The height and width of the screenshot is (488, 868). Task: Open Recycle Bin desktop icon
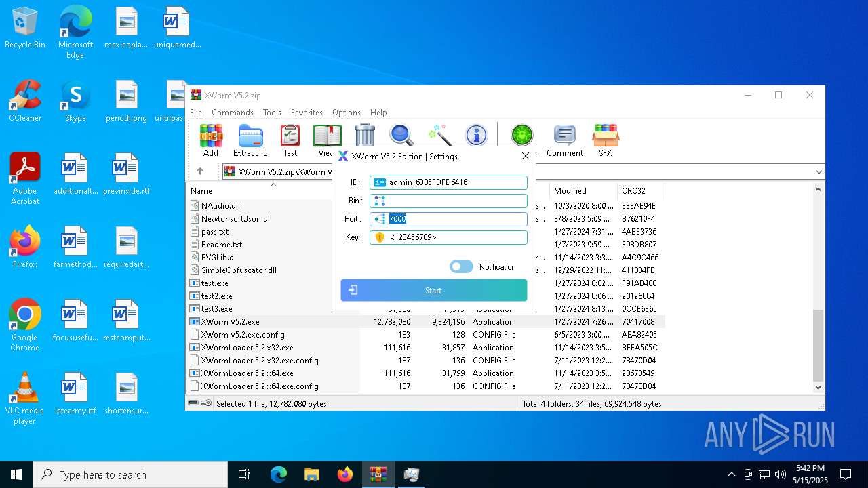[25, 28]
